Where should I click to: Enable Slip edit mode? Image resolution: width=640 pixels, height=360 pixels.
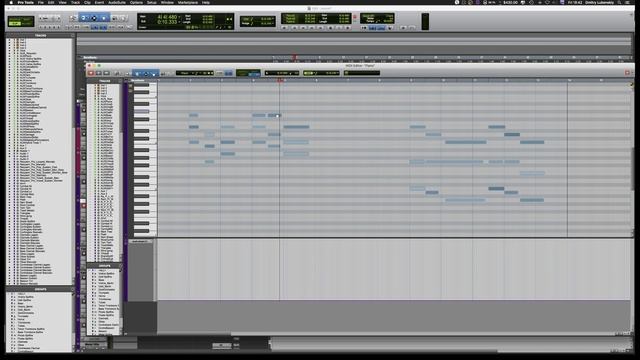pos(15,24)
